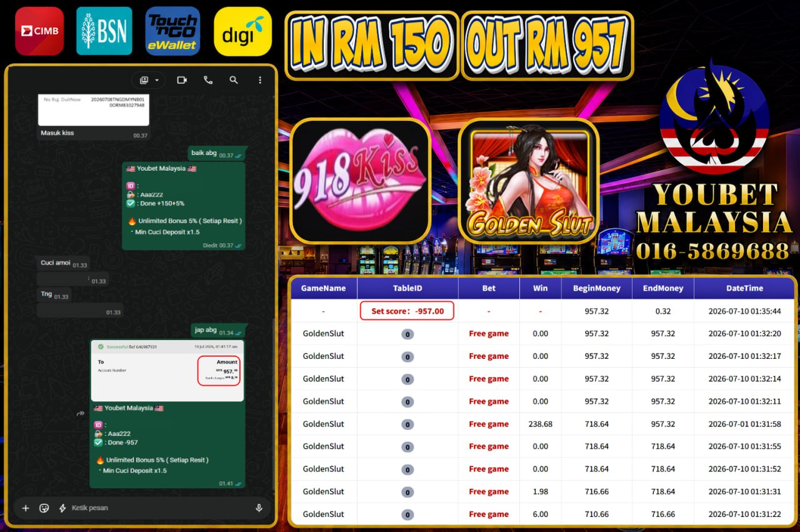Open the DuitNow receipt image above Masuk kiss

93,109
